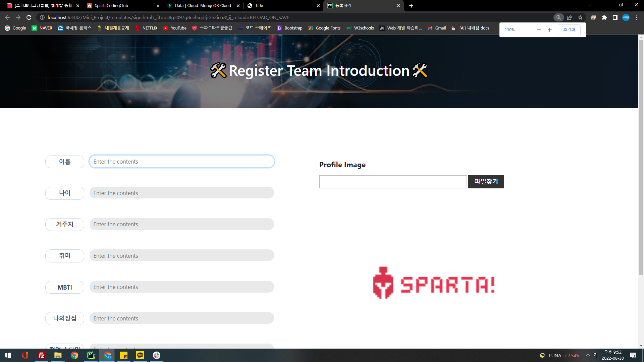
Task: Open the share page icon in the address bar
Action: [570, 17]
